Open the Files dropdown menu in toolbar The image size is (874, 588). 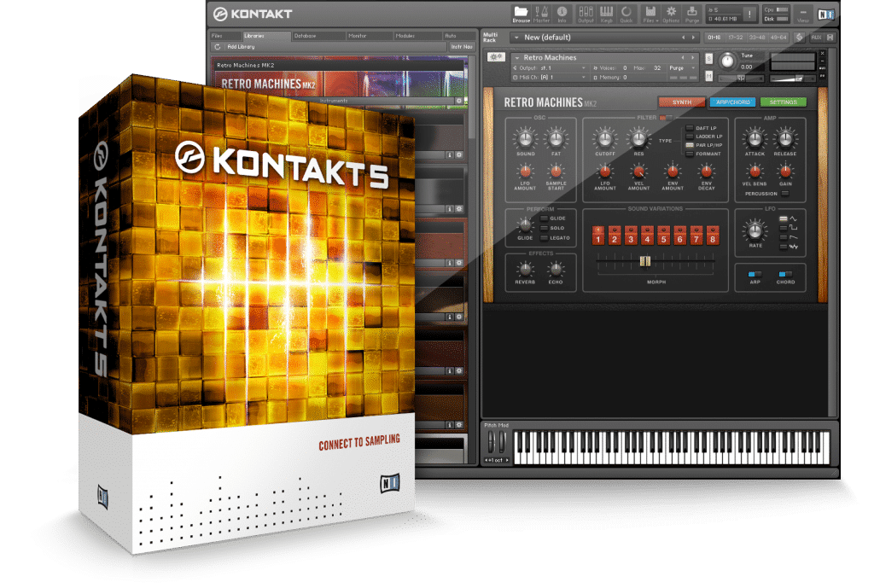coord(650,14)
